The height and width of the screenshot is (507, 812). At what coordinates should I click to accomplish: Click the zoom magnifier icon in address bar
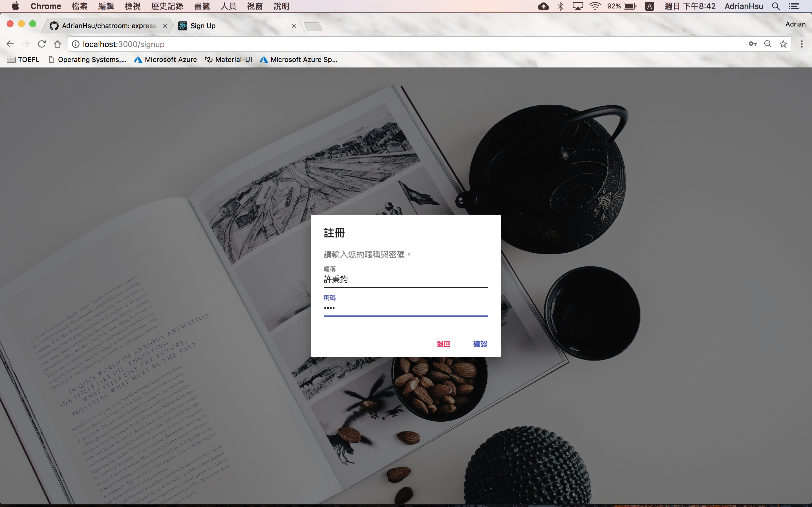[768, 44]
